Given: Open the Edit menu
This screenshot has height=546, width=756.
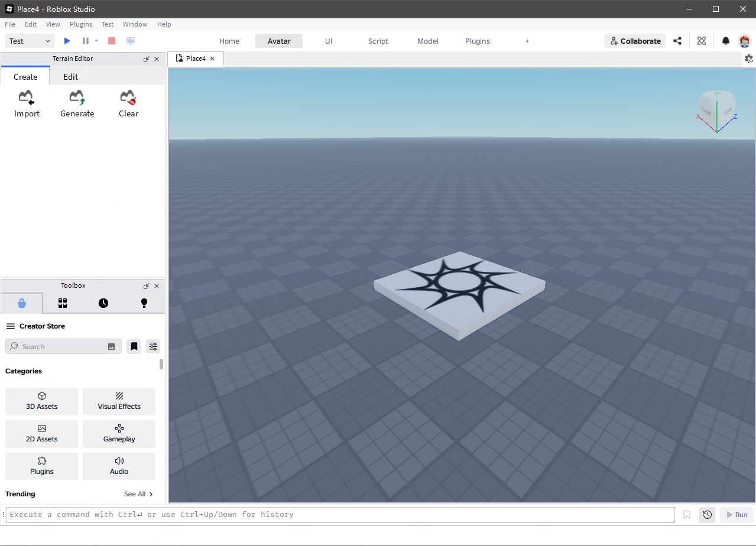Looking at the screenshot, I should click(31, 24).
